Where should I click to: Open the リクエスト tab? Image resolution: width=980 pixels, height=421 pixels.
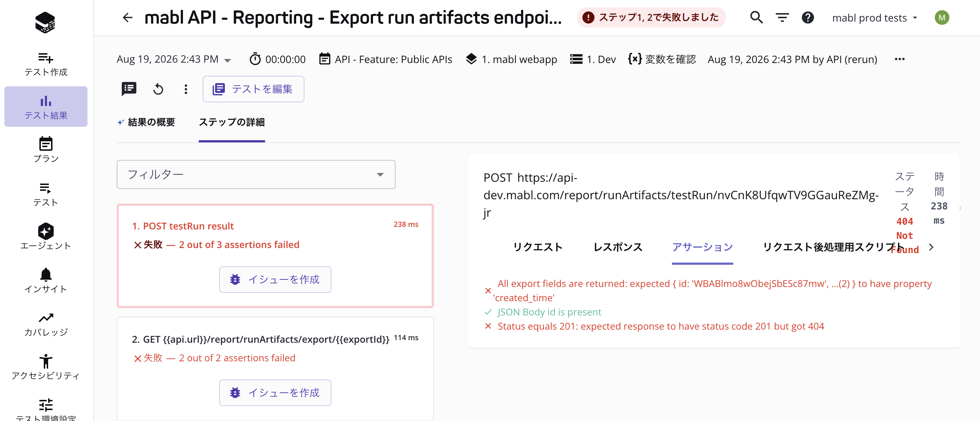[537, 247]
